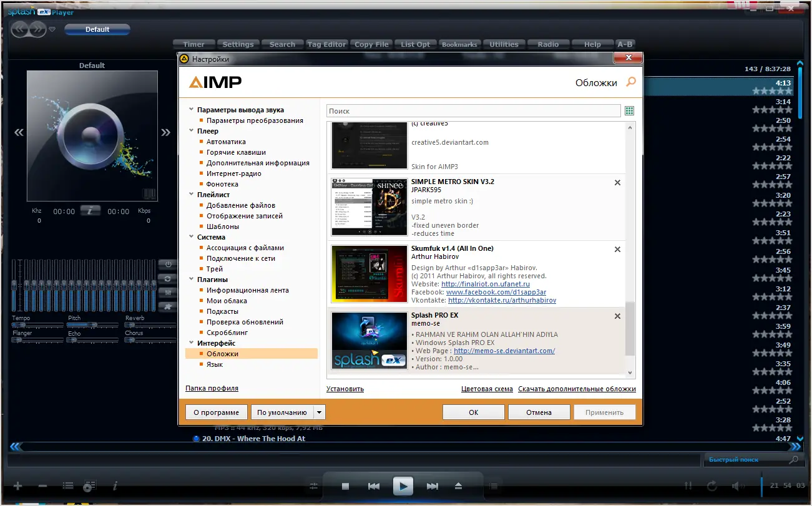Click the grid view icon beside Поиск
The image size is (812, 506).
point(629,111)
